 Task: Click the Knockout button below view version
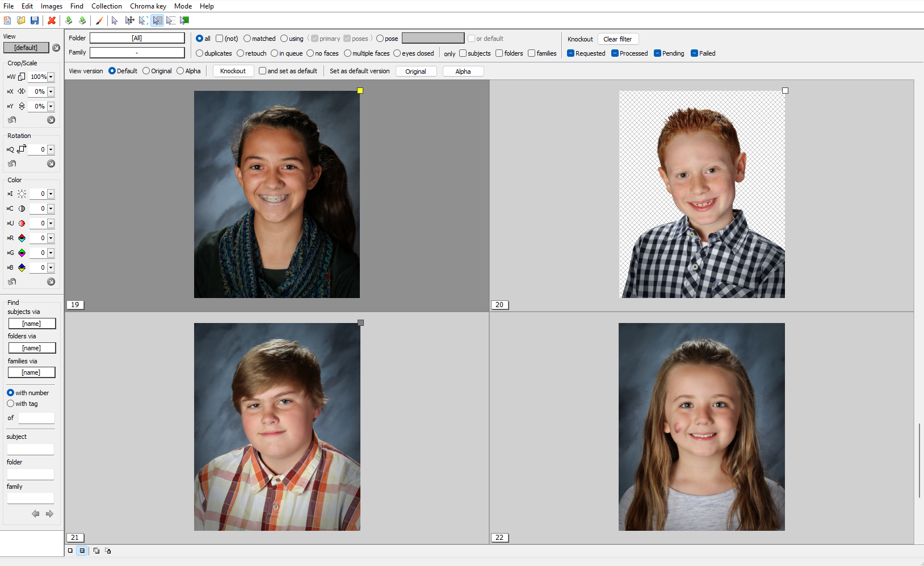(233, 70)
